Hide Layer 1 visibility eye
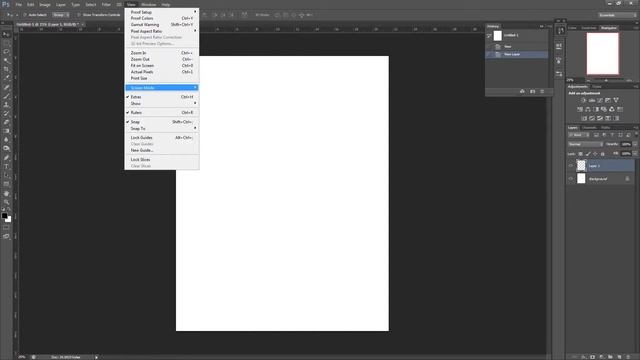This screenshot has width=640, height=360. (x=571, y=166)
